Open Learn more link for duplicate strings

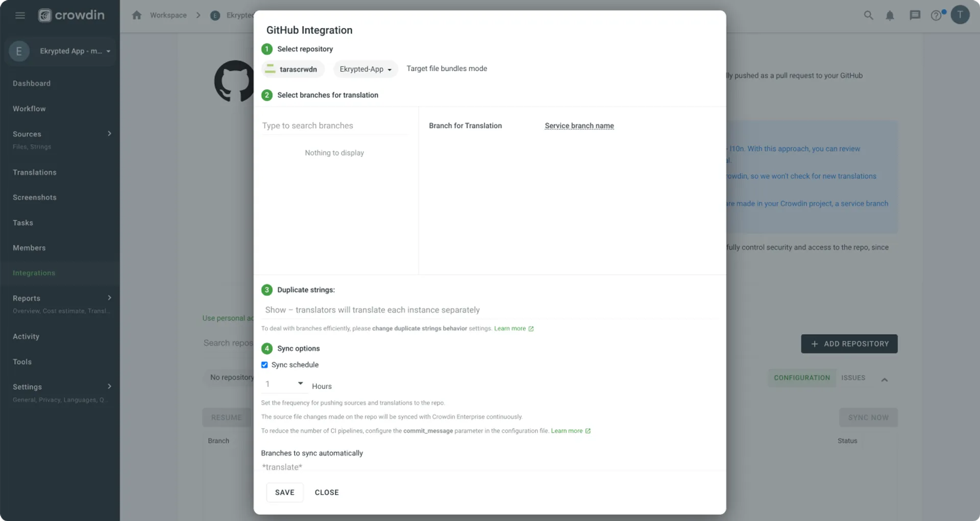click(509, 329)
